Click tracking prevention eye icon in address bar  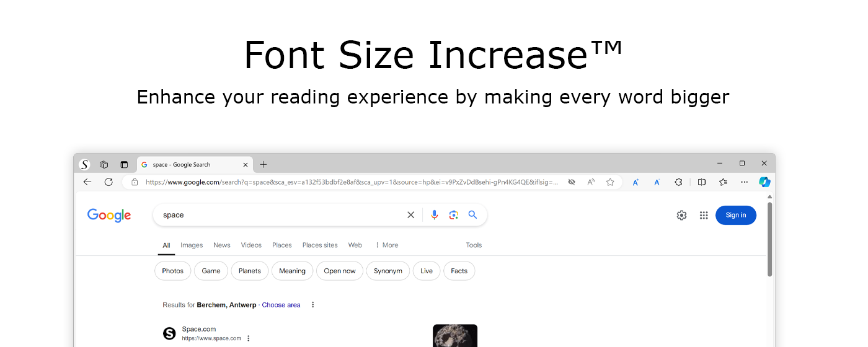coord(572,182)
